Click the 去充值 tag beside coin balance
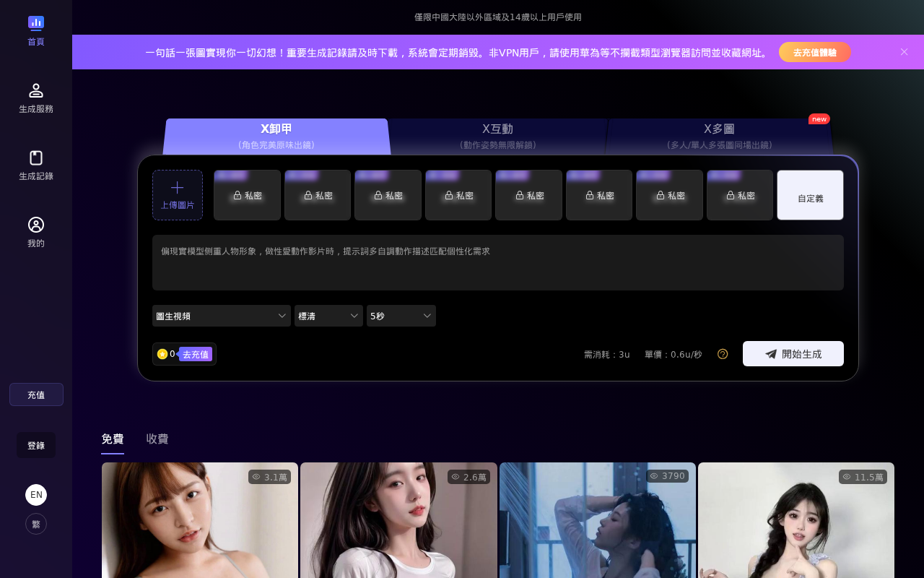 (x=195, y=354)
